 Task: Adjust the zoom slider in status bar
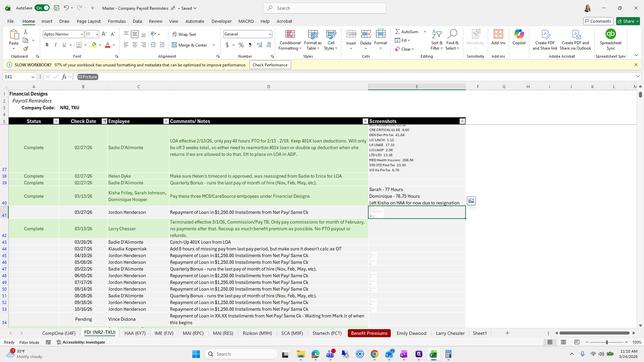[606, 342]
